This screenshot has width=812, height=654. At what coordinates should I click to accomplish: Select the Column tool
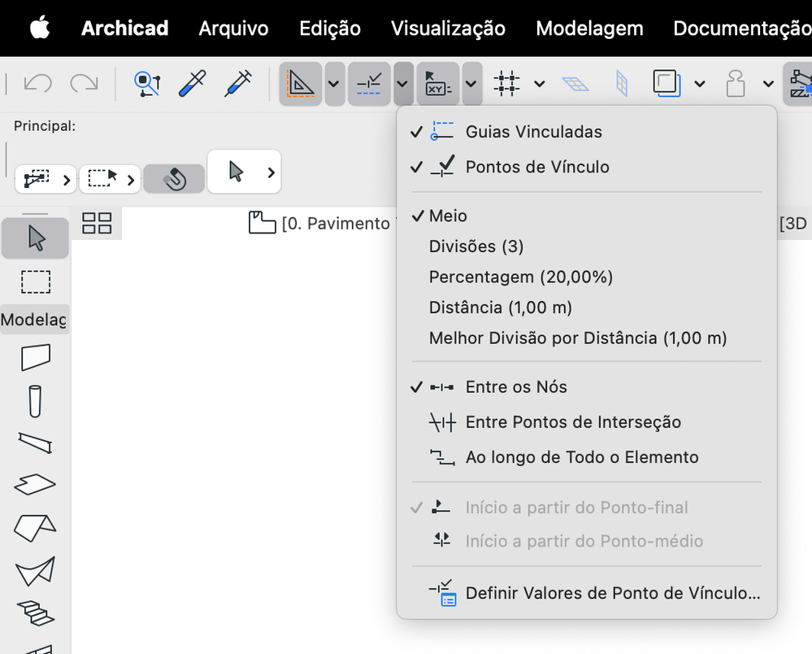(x=35, y=401)
